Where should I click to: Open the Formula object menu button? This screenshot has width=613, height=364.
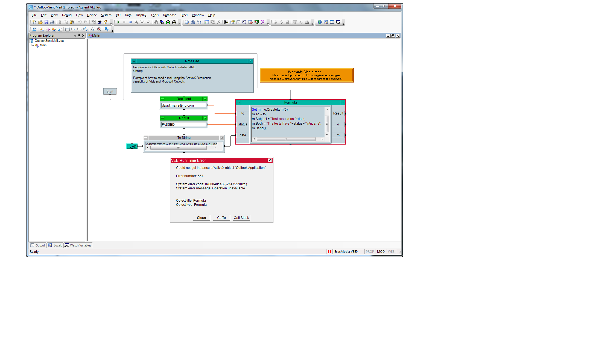pos(238,102)
